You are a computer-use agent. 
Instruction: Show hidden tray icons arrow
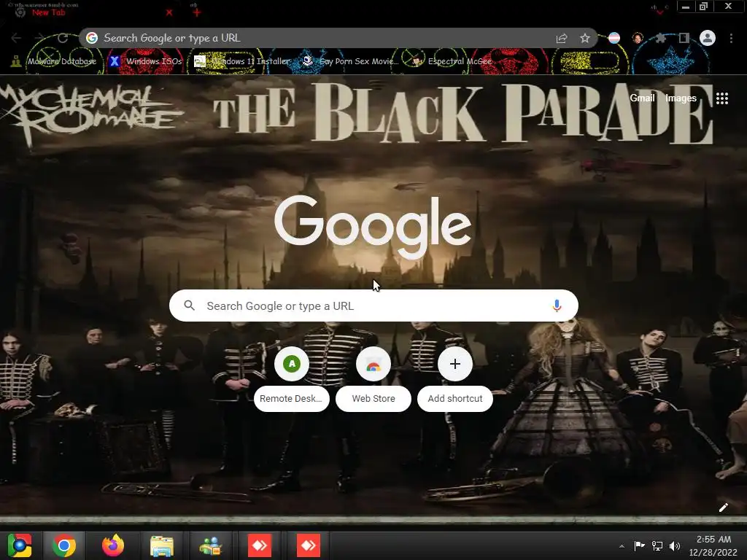pos(622,545)
